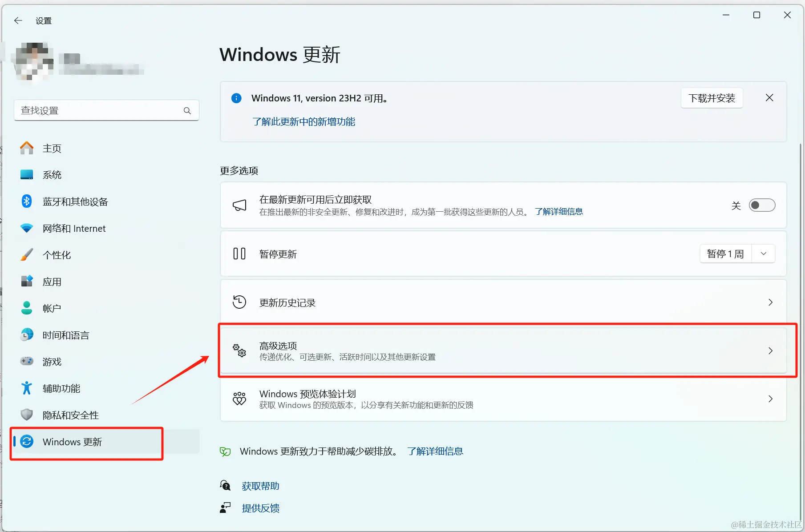The height and width of the screenshot is (532, 805).
Task: Click 提供反馈 link
Action: tap(261, 508)
